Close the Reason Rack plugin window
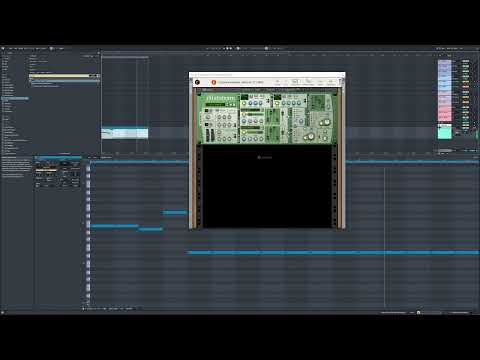Image resolution: width=480 pixels, height=360 pixels. tap(342, 75)
